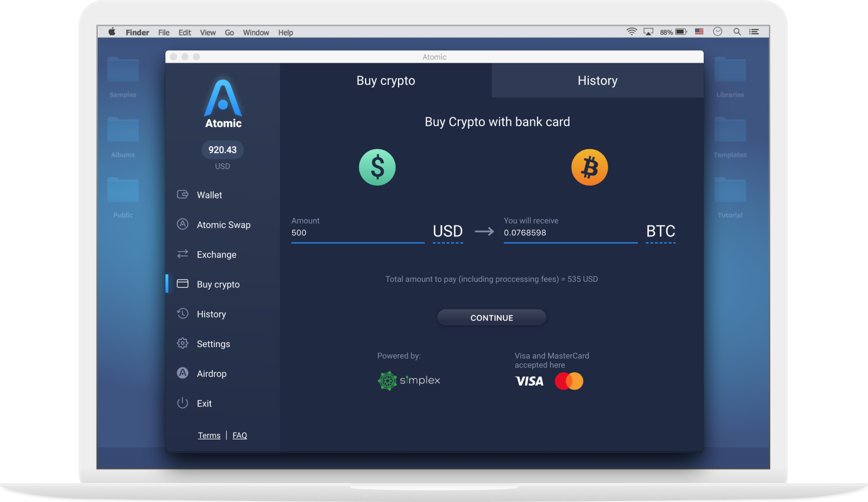Switch to the History tab

[597, 80]
